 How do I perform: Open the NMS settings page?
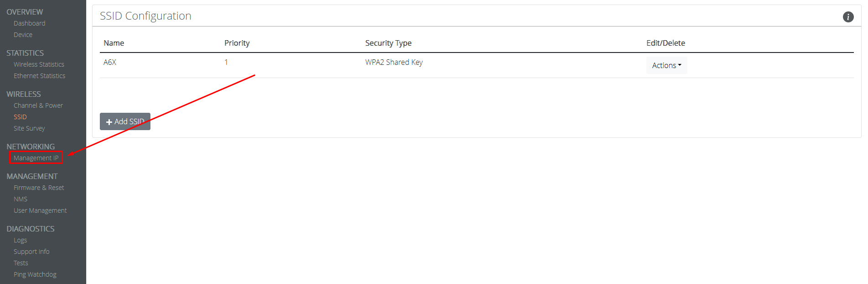point(21,199)
